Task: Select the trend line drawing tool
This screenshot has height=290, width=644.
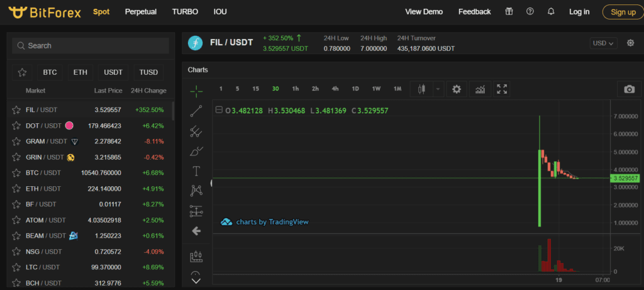Action: 196,111
